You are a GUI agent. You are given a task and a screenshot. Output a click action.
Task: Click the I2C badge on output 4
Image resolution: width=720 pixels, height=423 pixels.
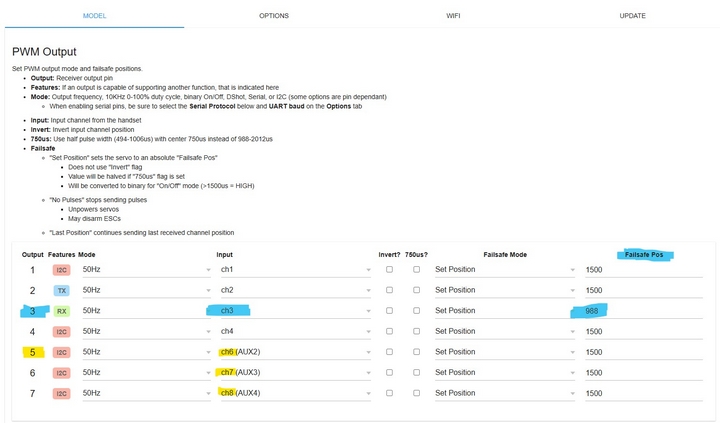point(61,331)
